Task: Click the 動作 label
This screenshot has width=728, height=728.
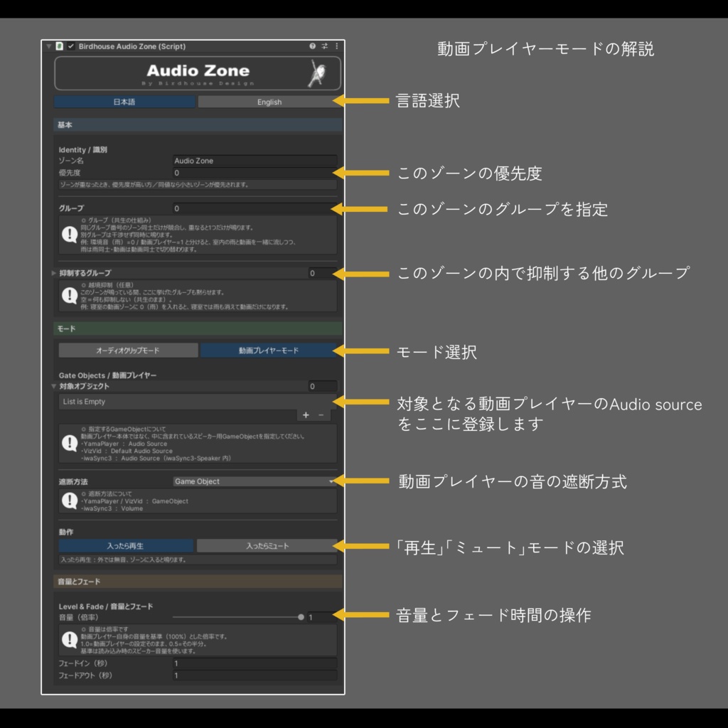Action: click(x=66, y=532)
